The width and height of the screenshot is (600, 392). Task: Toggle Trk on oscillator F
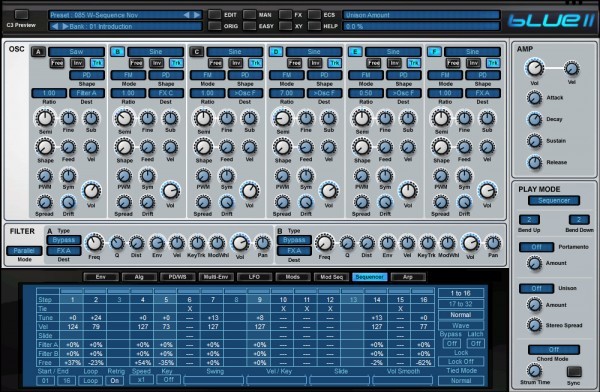point(493,63)
